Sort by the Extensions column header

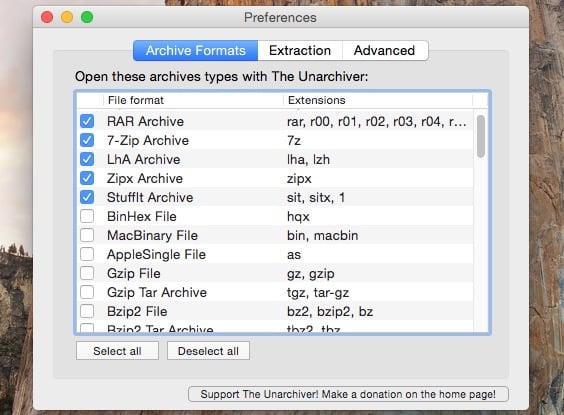[x=378, y=100]
